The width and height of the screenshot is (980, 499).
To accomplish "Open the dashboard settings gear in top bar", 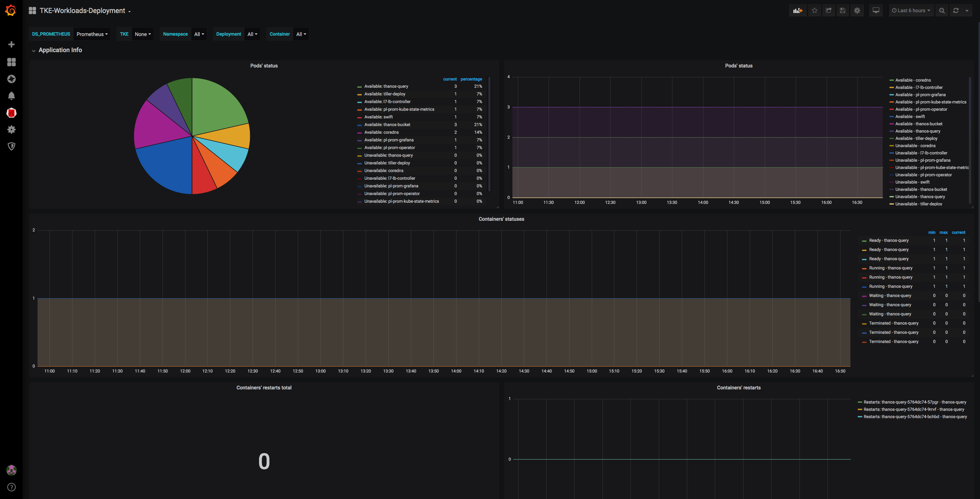I will [857, 11].
